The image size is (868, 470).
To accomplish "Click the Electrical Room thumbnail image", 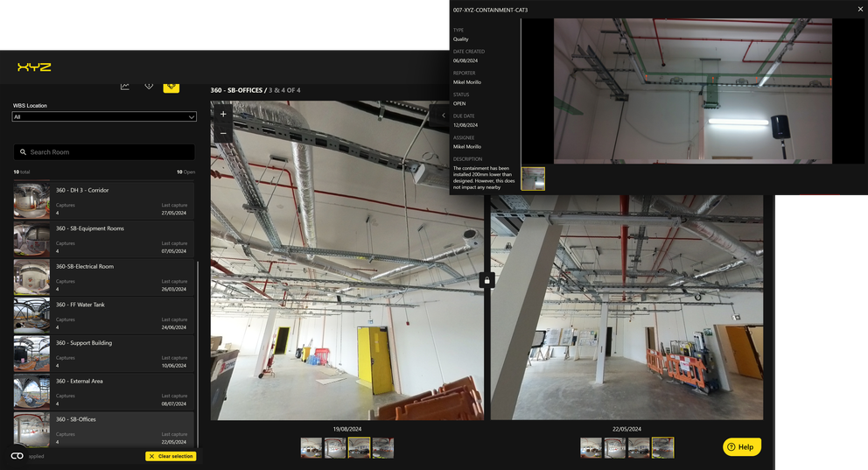I will coord(31,277).
